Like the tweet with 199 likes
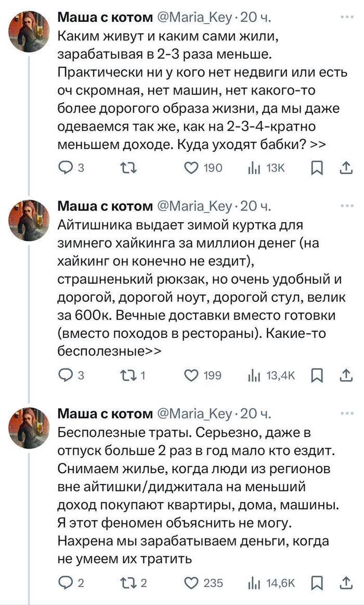Image resolution: width=364 pixels, height=605 pixels. pyautogui.click(x=192, y=375)
